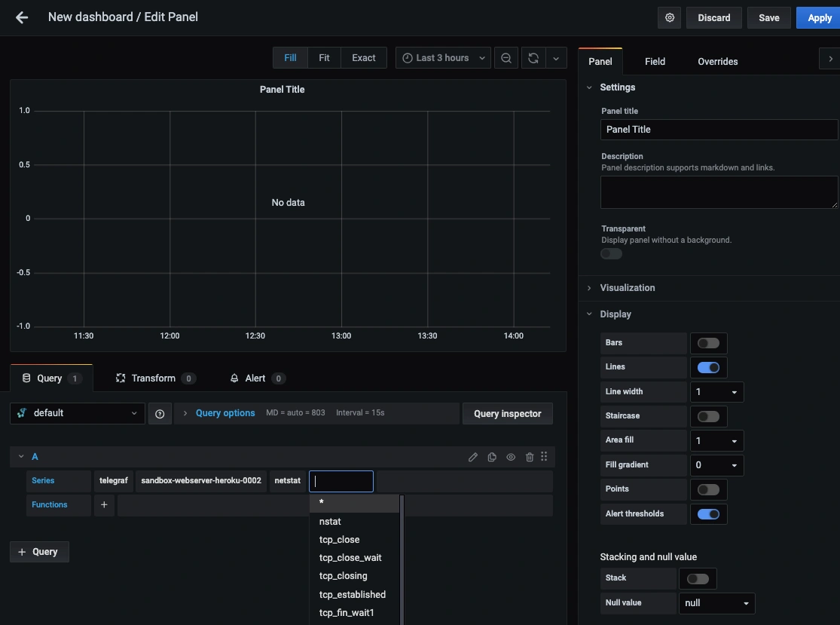This screenshot has height=625, width=840.
Task: Open the Alert tab
Action: [257, 378]
